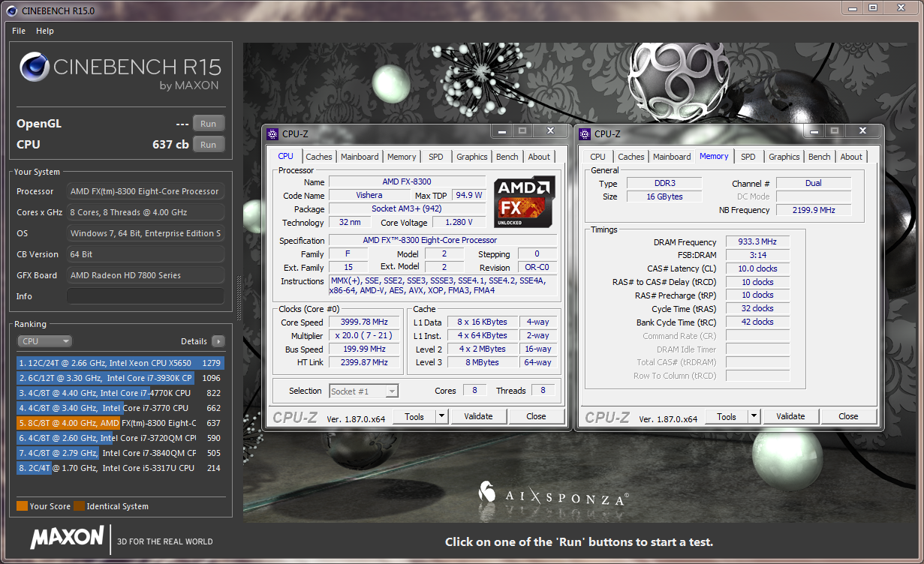Select Intel Core i7-4770K ranking row

click(x=120, y=393)
